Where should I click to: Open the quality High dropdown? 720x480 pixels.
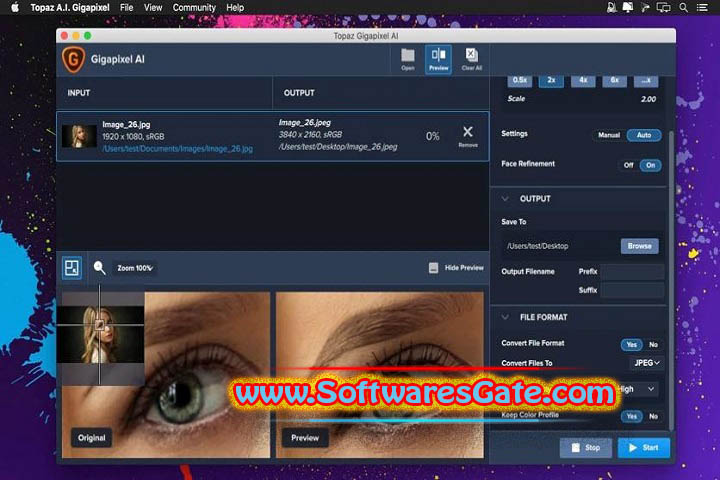pyautogui.click(x=638, y=389)
